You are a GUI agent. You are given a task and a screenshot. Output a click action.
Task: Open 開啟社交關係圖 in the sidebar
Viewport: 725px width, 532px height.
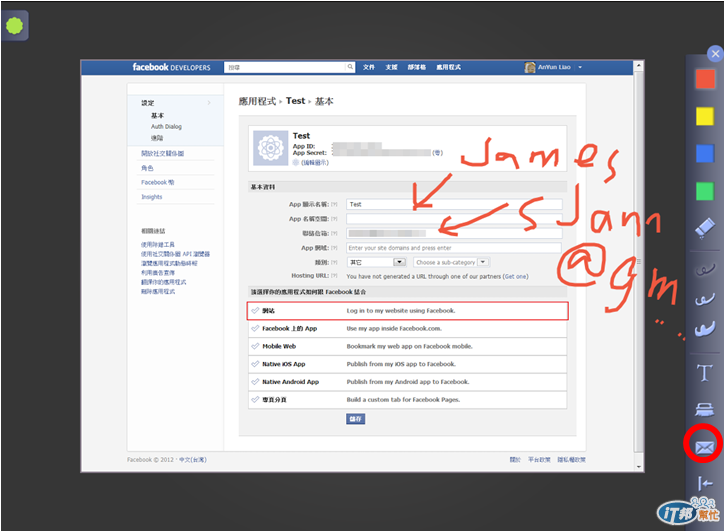point(162,153)
